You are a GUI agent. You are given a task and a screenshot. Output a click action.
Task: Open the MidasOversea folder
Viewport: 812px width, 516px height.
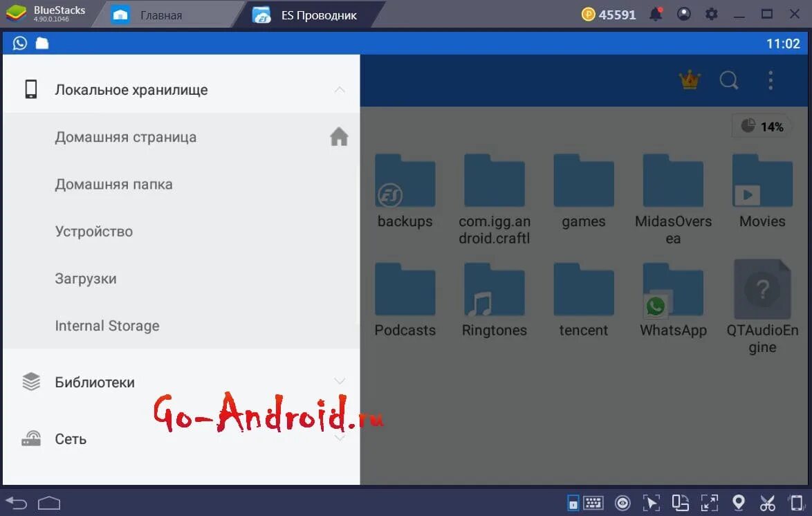pos(673,200)
